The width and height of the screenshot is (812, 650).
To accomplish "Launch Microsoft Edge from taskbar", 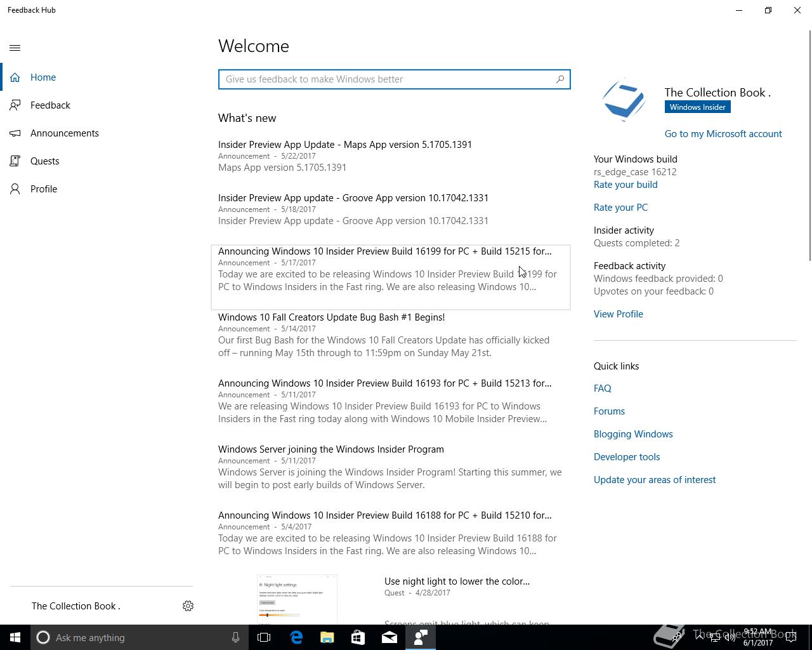I will 296,637.
